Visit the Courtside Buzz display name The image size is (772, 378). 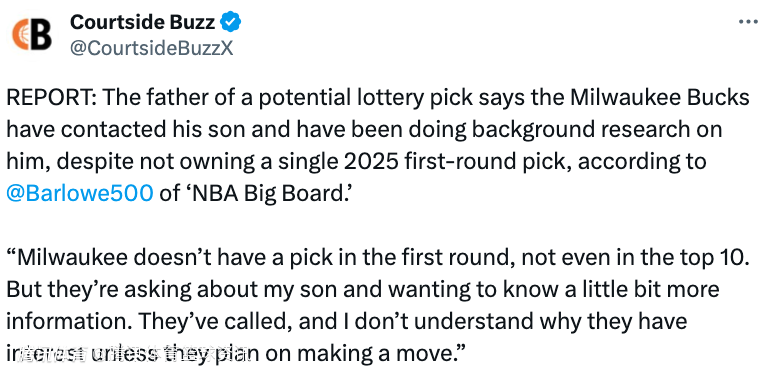[143, 22]
